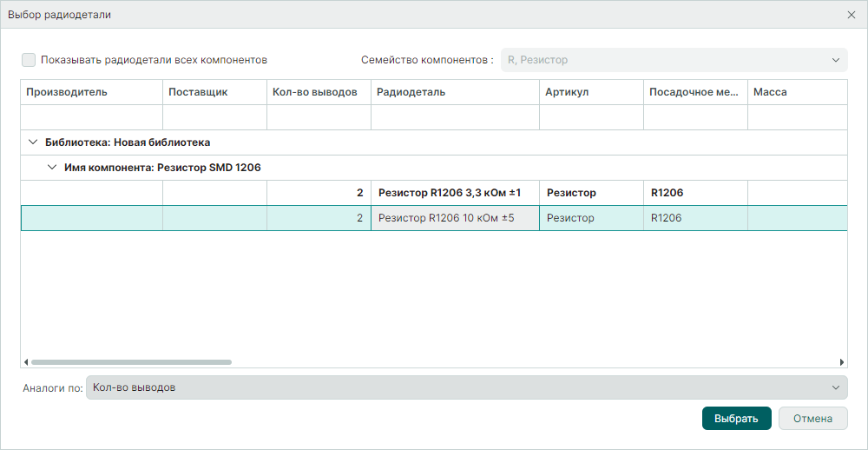Click filter field under Производитель column
868x450 pixels.
click(91, 117)
